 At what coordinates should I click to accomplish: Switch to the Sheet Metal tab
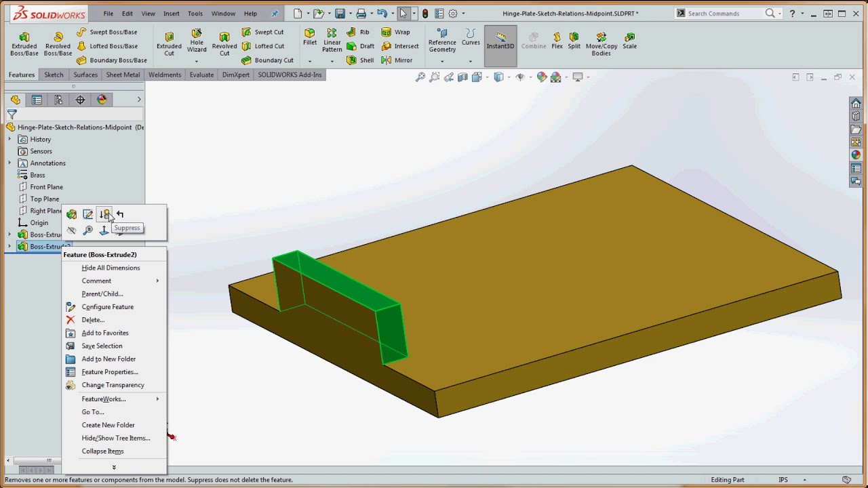[x=123, y=75]
